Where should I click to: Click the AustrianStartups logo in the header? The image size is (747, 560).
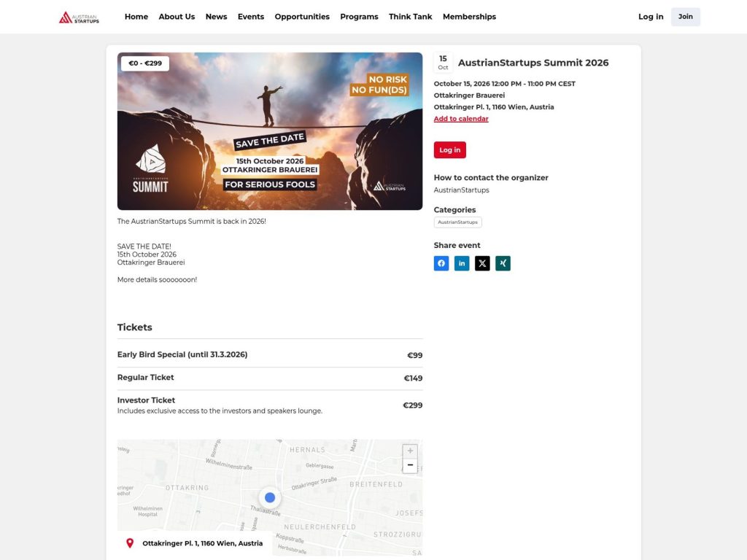[x=79, y=17]
